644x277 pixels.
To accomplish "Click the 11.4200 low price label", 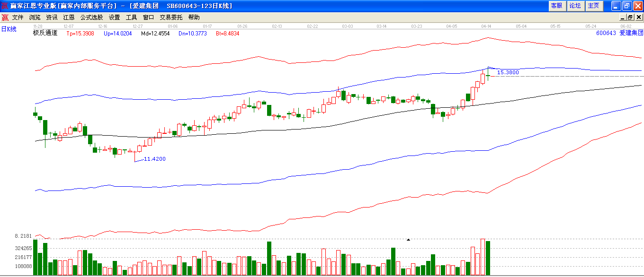I will [155, 159].
